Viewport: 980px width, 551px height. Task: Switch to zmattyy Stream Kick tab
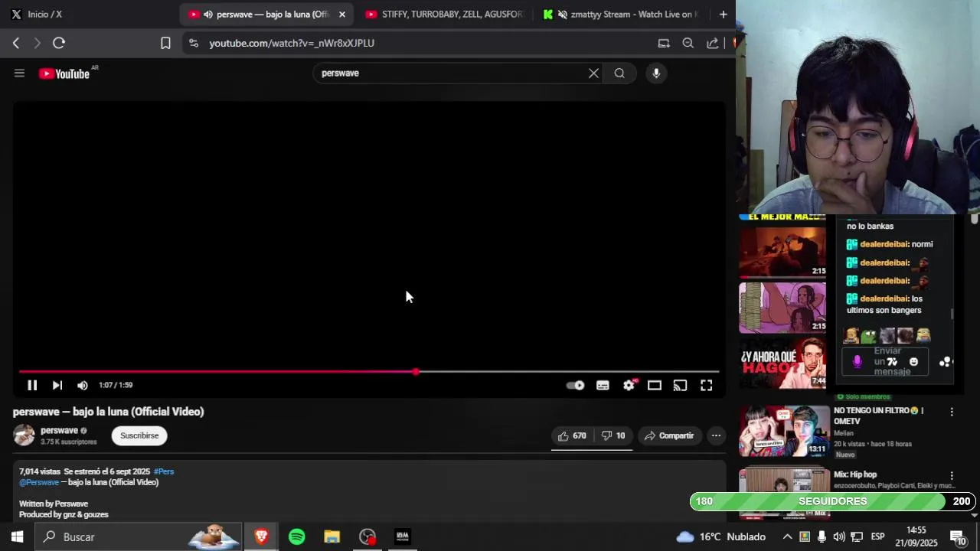622,15
